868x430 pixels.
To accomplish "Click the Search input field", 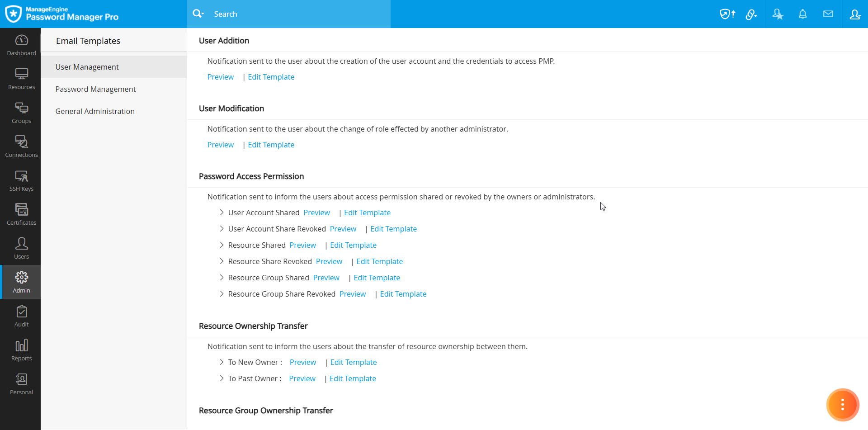I will pyautogui.click(x=298, y=14).
